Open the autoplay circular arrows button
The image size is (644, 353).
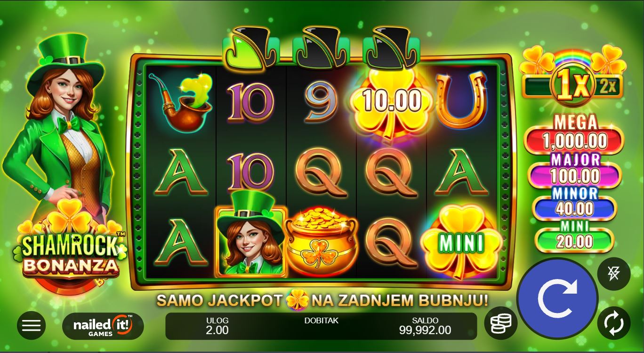coord(614,323)
